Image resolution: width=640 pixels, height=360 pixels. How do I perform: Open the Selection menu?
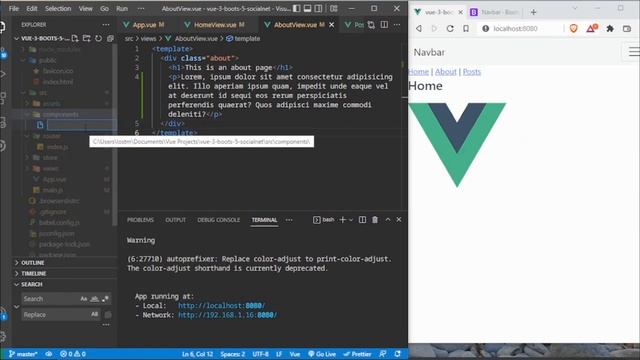[58, 9]
